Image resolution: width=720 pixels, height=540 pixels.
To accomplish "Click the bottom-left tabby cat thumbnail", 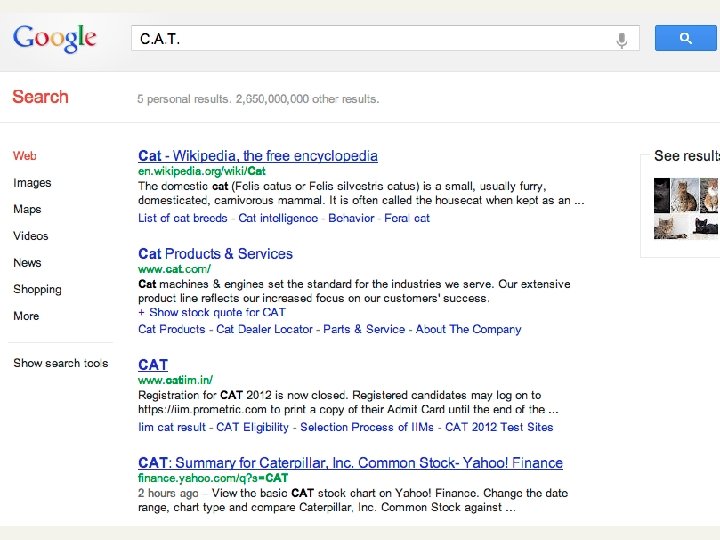I will tap(671, 226).
